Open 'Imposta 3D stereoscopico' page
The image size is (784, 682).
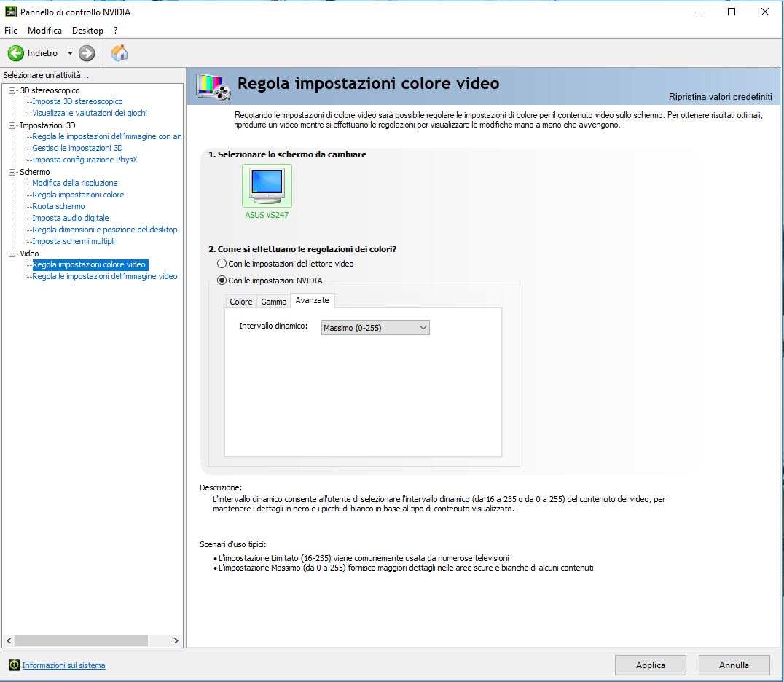coord(77,101)
